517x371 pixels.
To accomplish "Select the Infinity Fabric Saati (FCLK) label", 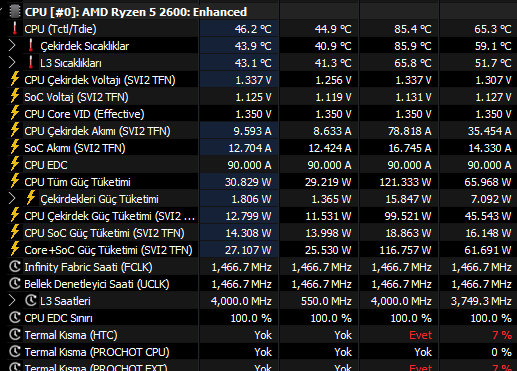I will (88, 267).
